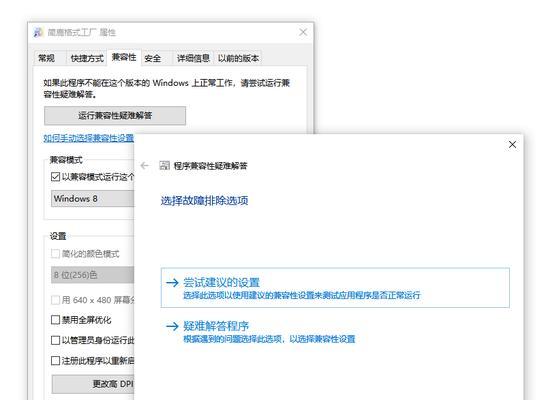Open 如何手动选择兼容性设置 link
Image resolution: width=550 pixels, height=400 pixels.
tap(89, 138)
